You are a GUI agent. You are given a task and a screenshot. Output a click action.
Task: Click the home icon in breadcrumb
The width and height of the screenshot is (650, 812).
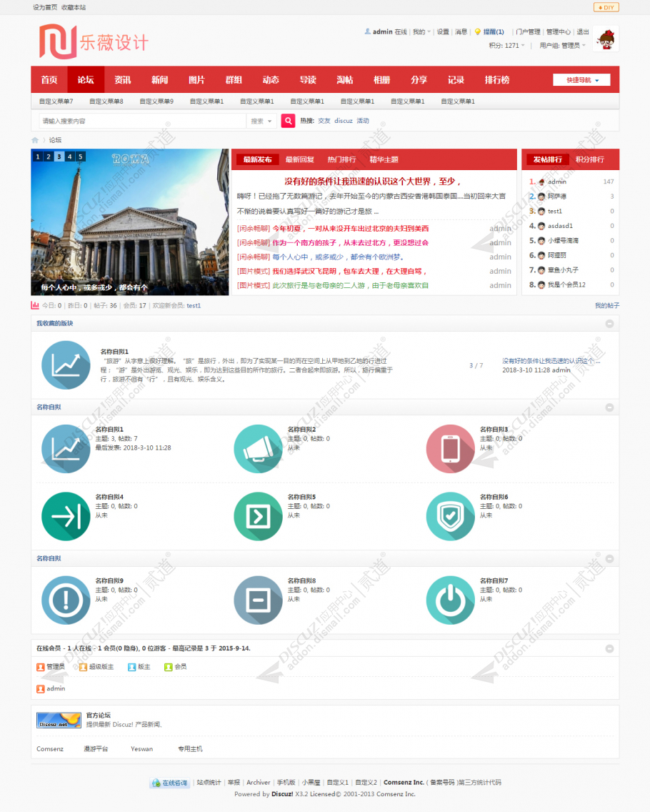(35, 140)
